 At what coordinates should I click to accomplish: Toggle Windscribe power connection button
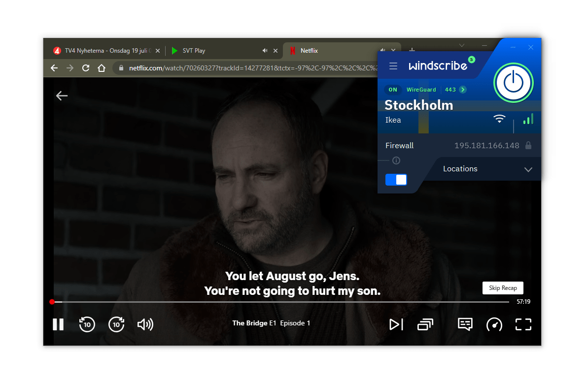pyautogui.click(x=514, y=83)
